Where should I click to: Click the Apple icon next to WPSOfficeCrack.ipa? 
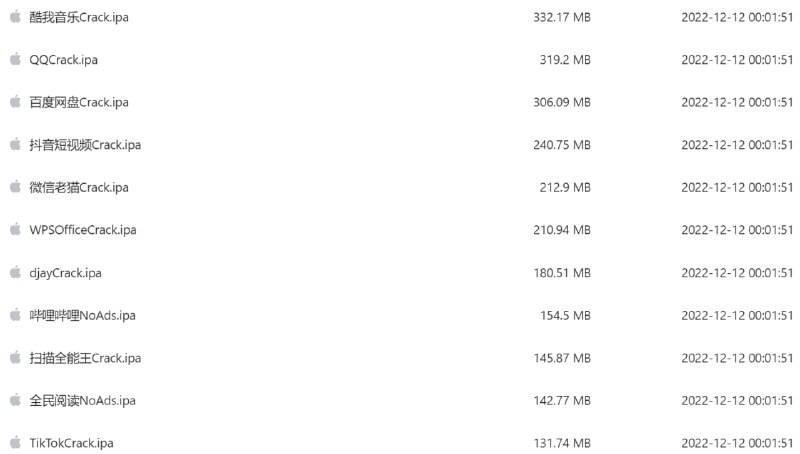[15, 230]
